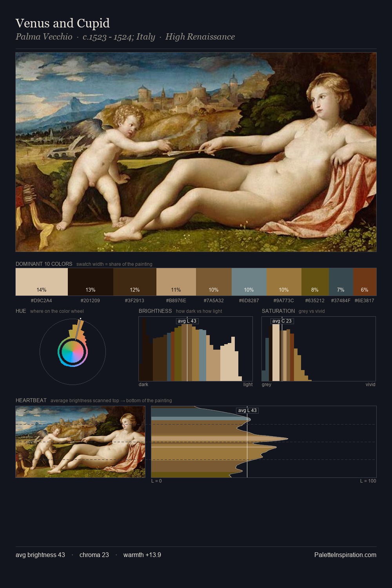Viewport: 392px width, 588px height.
Task: Click the 'avg L 43' brightness label
Action: click(x=187, y=321)
